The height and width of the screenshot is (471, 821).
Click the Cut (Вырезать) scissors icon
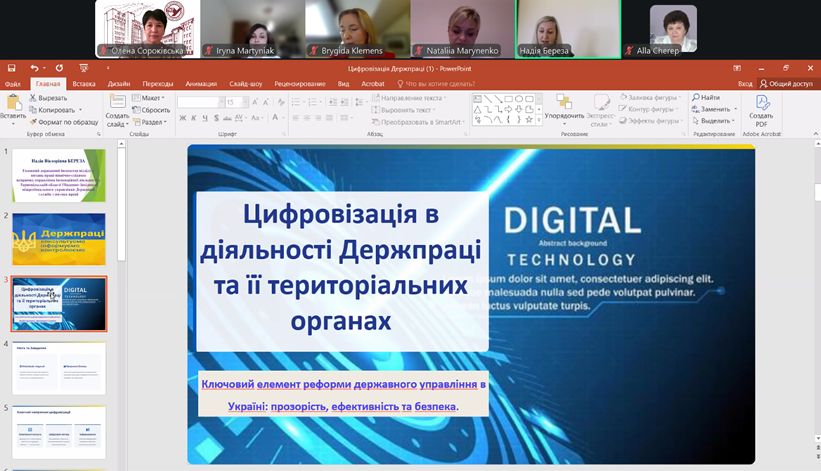(x=33, y=98)
